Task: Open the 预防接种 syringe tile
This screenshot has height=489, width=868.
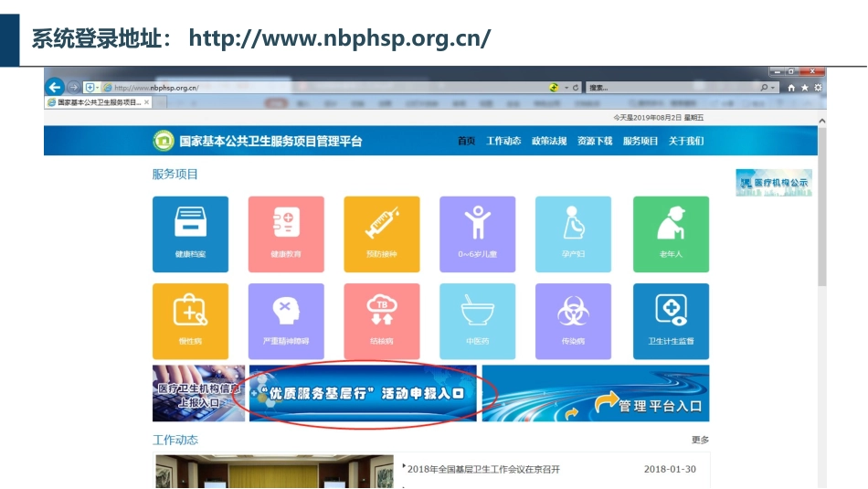Action: point(382,234)
